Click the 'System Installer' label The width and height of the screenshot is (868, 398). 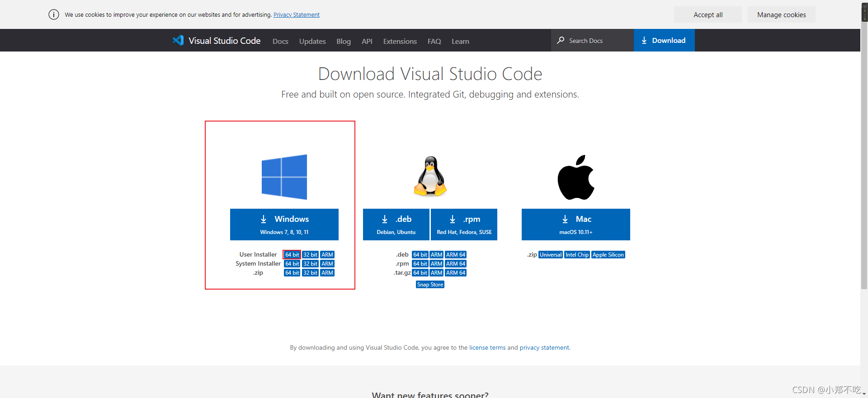(x=258, y=264)
